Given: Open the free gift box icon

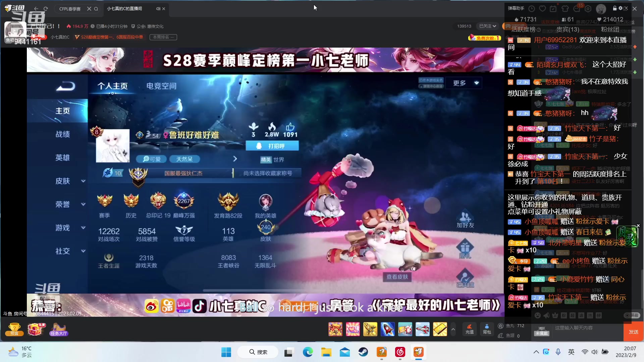Looking at the screenshot, I should 36,329.
